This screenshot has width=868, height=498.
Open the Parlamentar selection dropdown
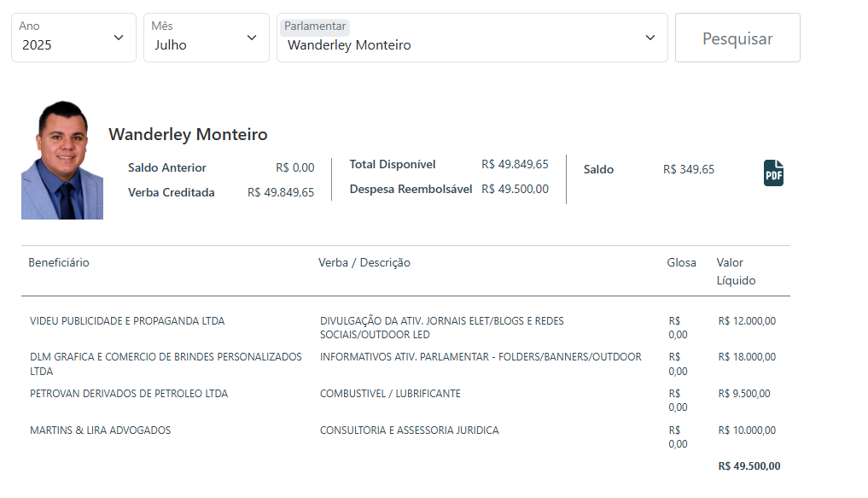471,38
